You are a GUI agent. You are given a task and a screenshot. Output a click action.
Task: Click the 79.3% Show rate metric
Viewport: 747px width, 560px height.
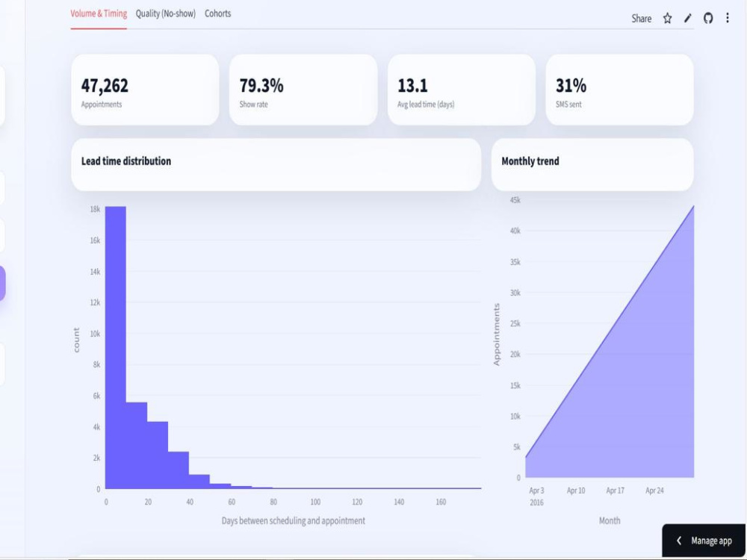pos(303,90)
